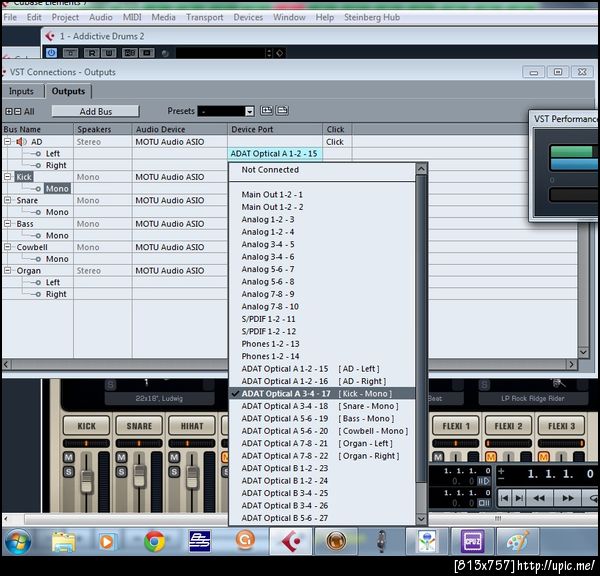
Task: Enable the Write automation W button
Action: click(109, 53)
